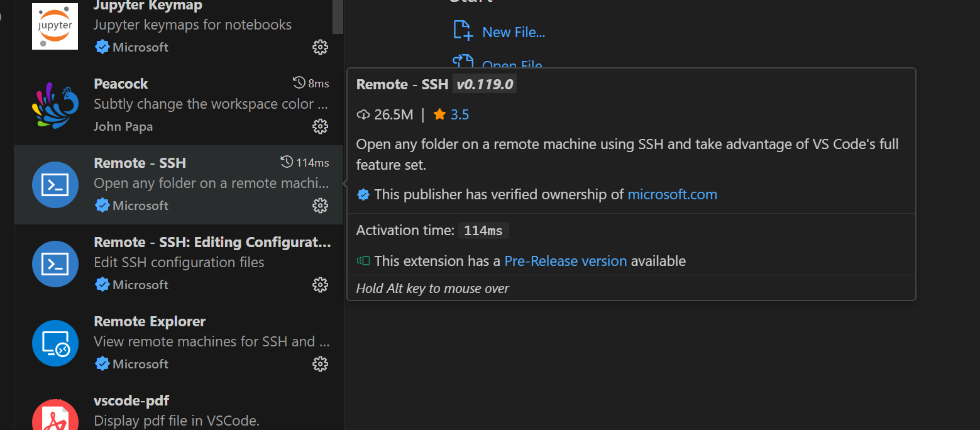
Task: Click 'Jupyter keymaps for notebooks' description
Action: pos(193,25)
